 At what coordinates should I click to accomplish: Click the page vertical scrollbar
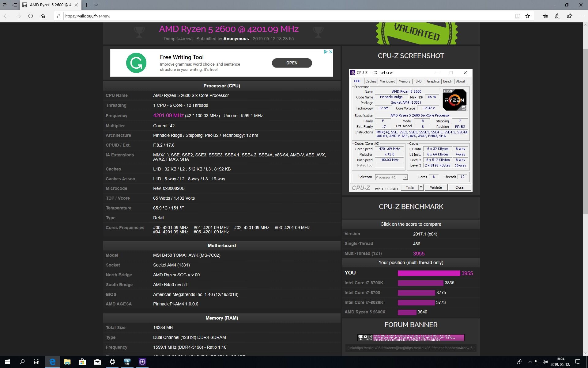[585, 132]
